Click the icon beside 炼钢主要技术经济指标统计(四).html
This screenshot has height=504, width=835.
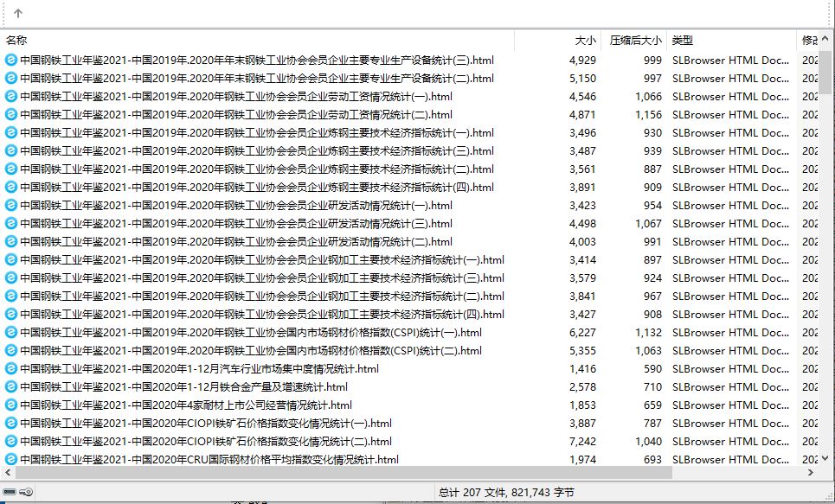(x=10, y=187)
